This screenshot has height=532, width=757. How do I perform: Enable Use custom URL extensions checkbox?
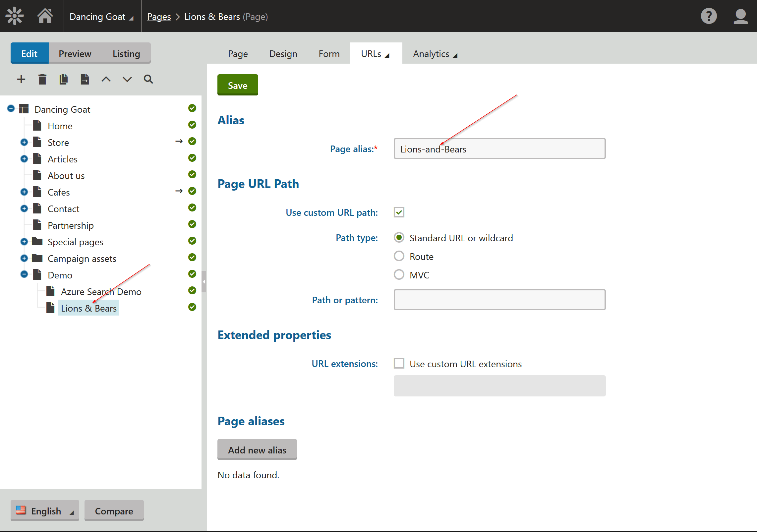(x=399, y=363)
